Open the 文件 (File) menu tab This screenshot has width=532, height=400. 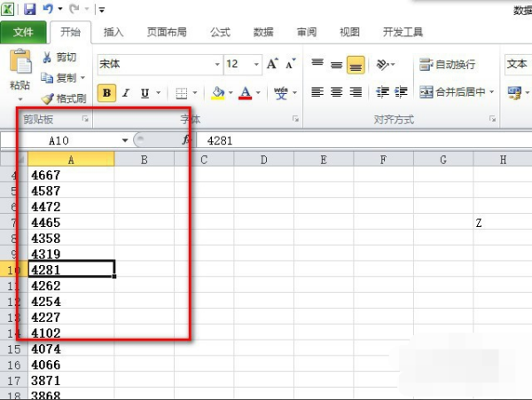point(23,32)
